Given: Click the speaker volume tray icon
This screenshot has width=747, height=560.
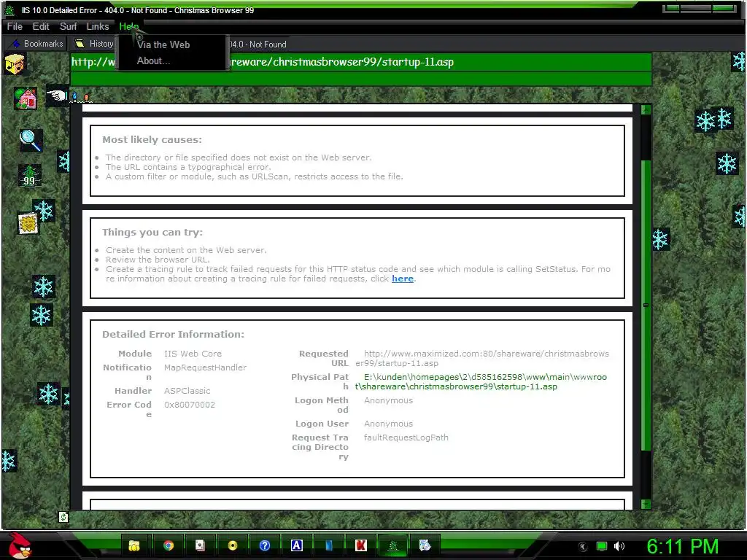Looking at the screenshot, I should pyautogui.click(x=619, y=546).
